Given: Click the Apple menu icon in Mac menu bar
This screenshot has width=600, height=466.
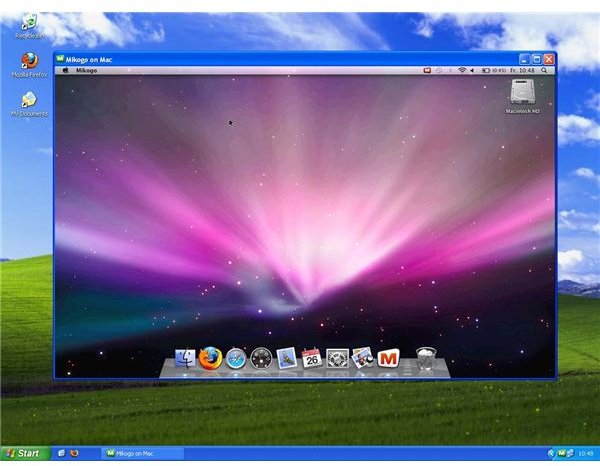Looking at the screenshot, I should point(66,70).
